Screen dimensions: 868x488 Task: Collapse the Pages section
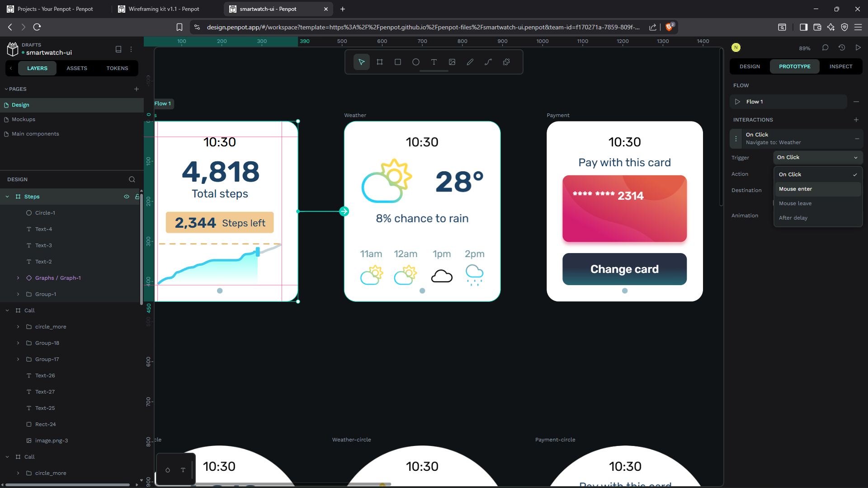pyautogui.click(x=6, y=89)
